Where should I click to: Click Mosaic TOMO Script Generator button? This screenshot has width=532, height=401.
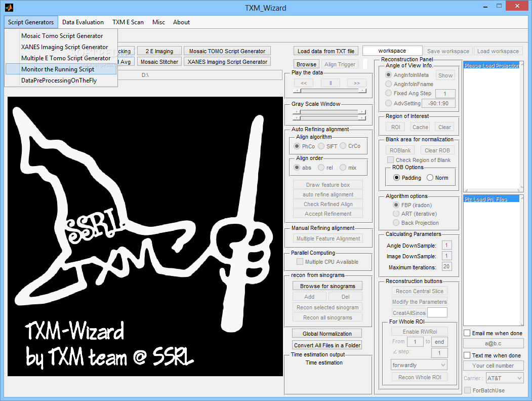(227, 51)
